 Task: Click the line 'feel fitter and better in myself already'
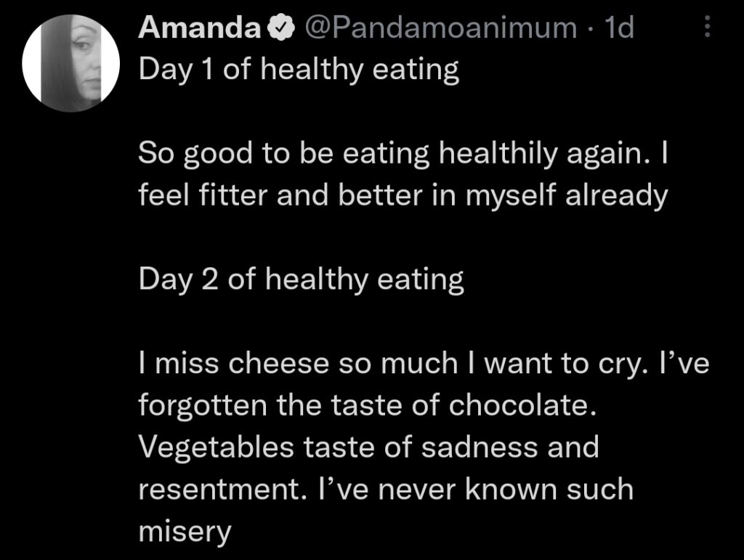403,195
